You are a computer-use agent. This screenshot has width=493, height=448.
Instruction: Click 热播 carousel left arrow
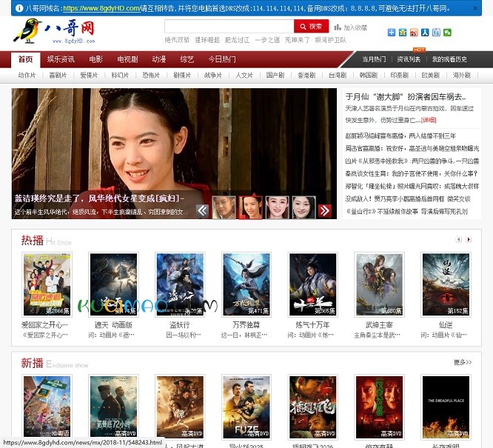tap(459, 240)
